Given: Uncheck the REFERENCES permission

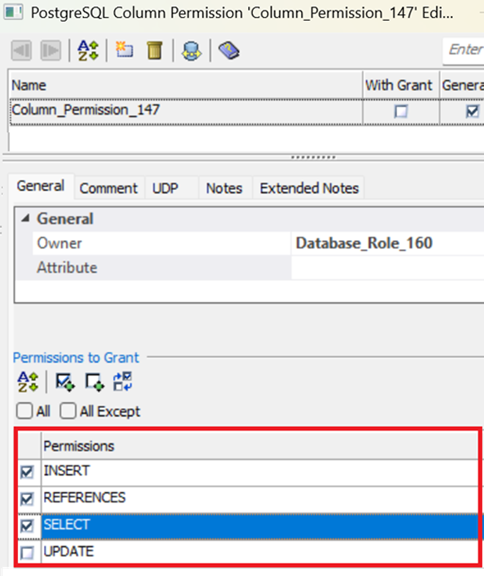Looking at the screenshot, I should click(27, 499).
